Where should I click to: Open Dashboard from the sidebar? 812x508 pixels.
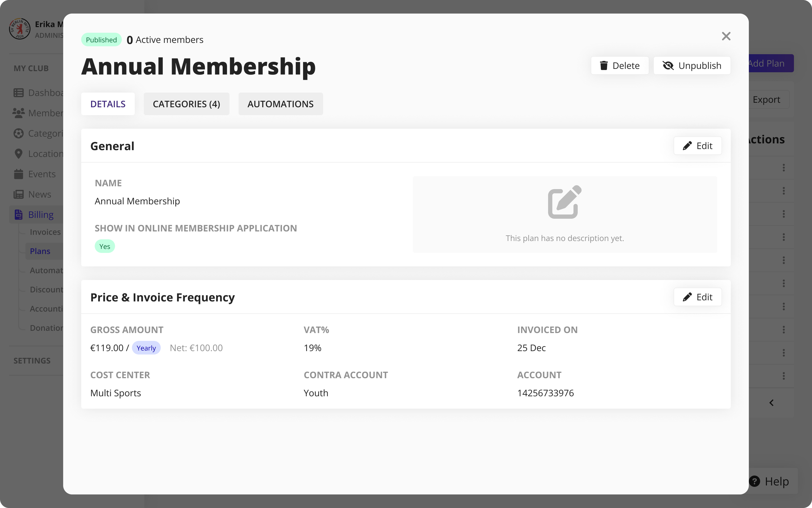point(38,93)
